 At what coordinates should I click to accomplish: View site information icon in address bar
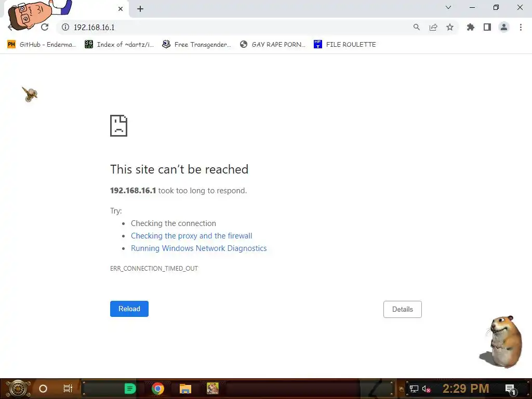(65, 27)
